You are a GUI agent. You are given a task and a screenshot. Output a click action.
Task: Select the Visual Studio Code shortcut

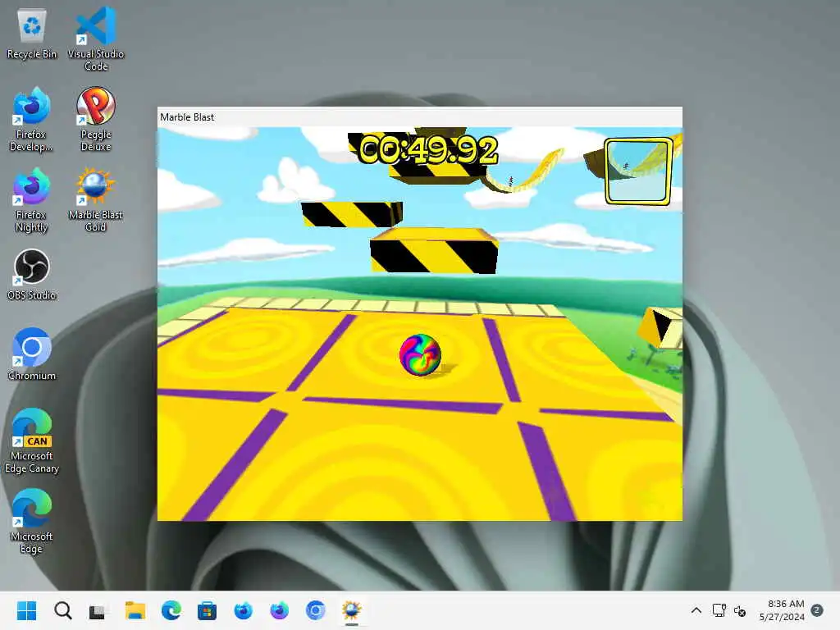(96, 39)
